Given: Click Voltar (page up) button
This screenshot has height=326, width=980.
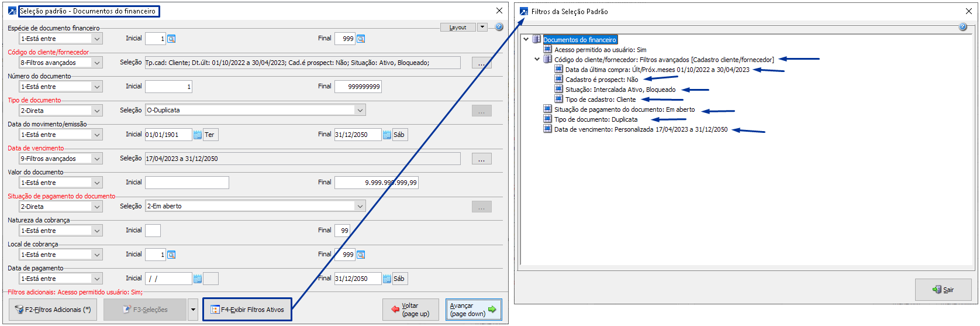Looking at the screenshot, I should pyautogui.click(x=410, y=310).
